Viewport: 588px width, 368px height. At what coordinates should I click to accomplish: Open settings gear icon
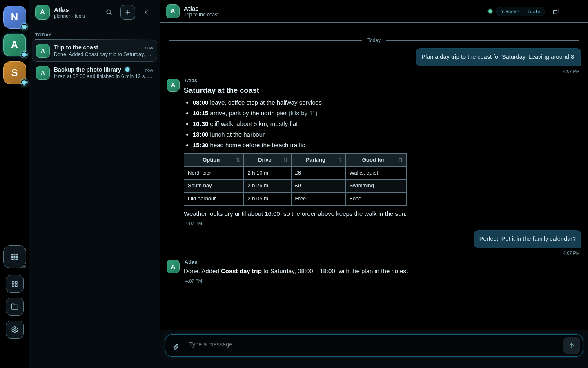(x=15, y=330)
